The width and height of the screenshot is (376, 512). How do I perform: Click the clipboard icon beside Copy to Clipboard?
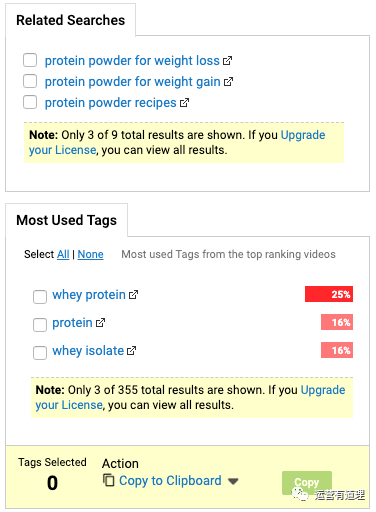108,480
